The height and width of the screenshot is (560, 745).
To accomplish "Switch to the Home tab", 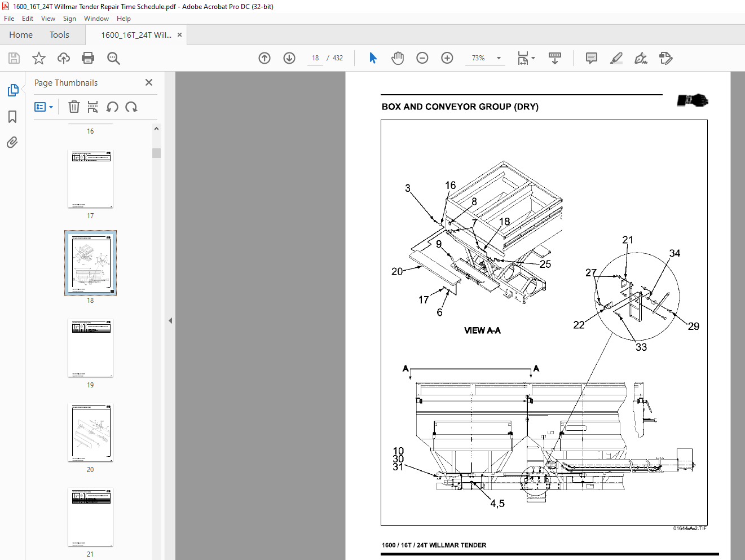I will (21, 35).
